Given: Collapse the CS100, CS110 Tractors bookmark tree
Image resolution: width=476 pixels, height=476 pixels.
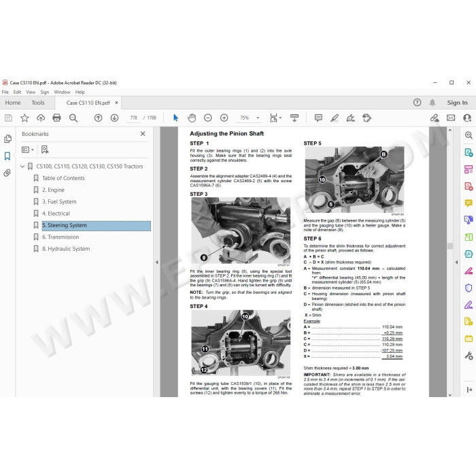Looking at the screenshot, I should (x=22, y=167).
